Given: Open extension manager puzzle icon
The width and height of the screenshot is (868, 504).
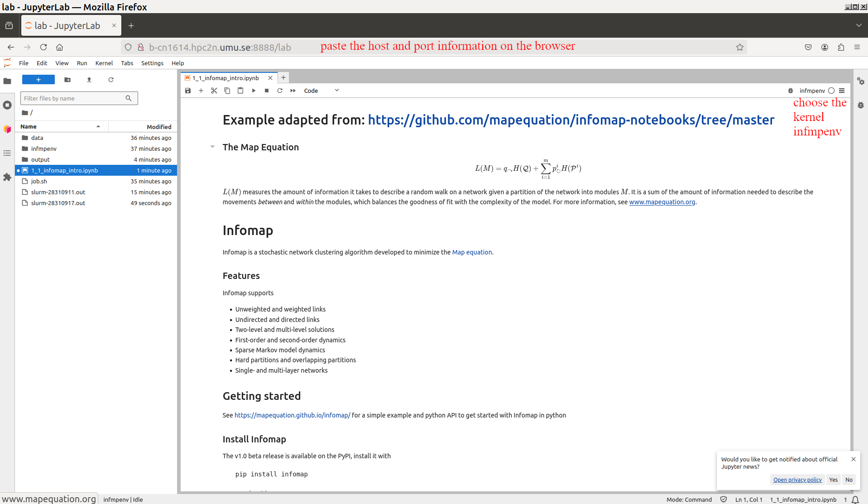Looking at the screenshot, I should click(x=7, y=177).
